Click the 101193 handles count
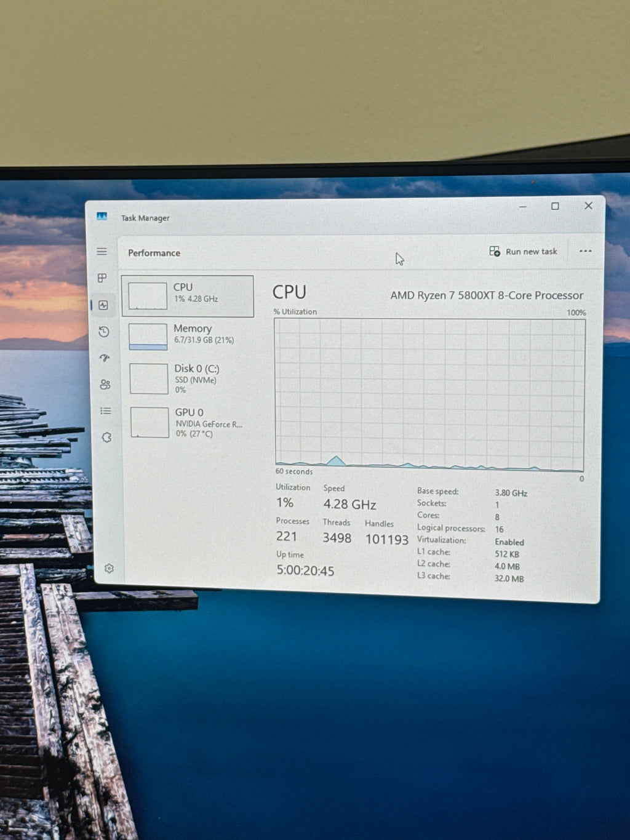Screen dimensions: 630x840 click(x=387, y=540)
